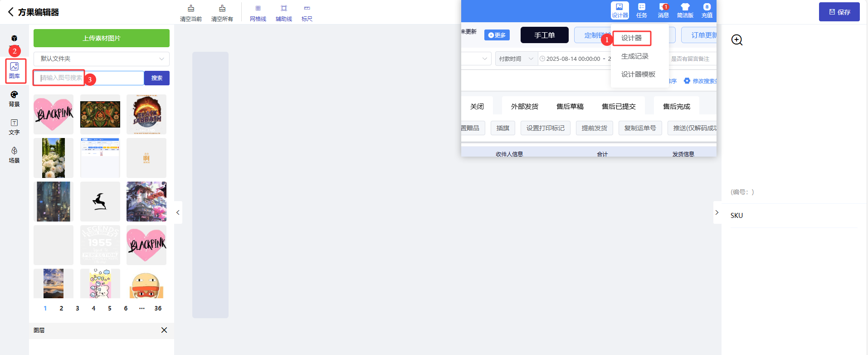The width and height of the screenshot is (868, 355).
Task: Click the 插旗 button
Action: point(503,128)
